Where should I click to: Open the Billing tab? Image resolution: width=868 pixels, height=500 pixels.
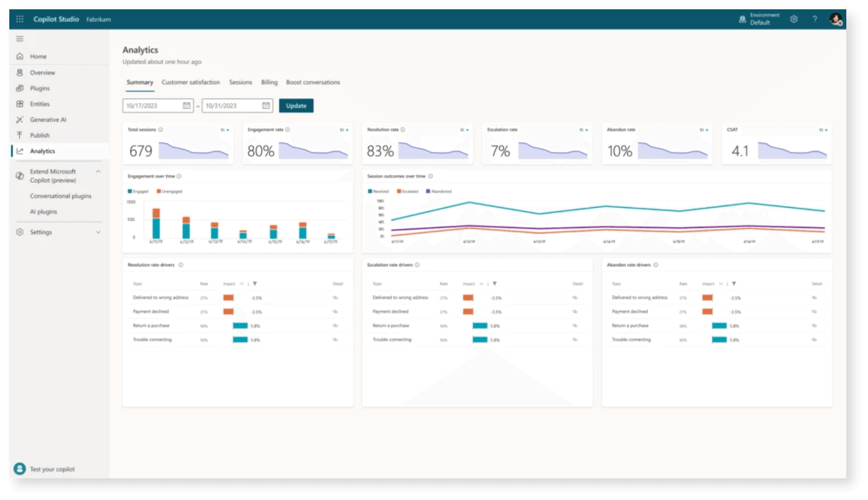pyautogui.click(x=269, y=82)
